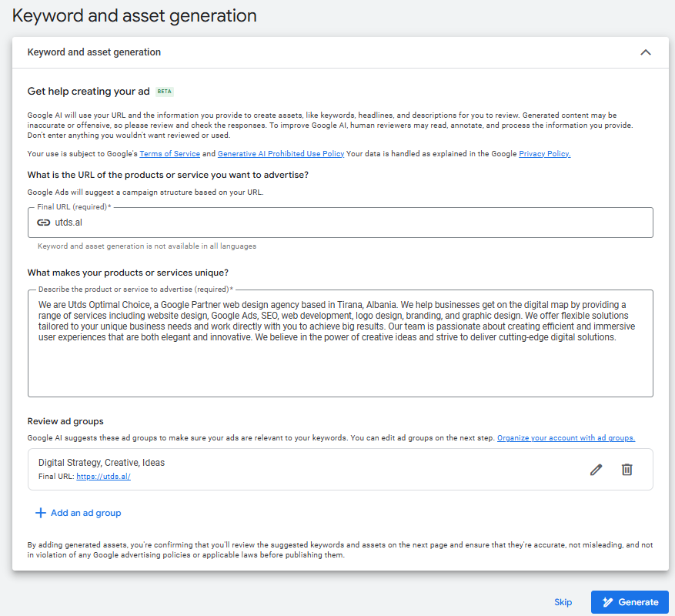Collapse the Keyword and asset generation panel
The height and width of the screenshot is (616, 675).
pos(645,52)
